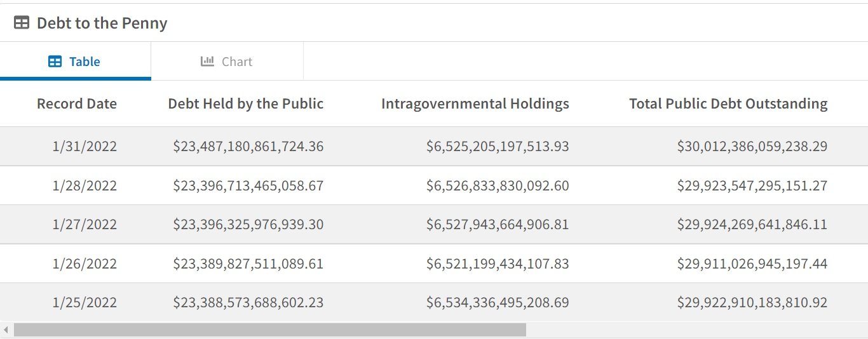Click the Total Public Debt Outstanding header
Screen dimensions: 868x339
click(x=728, y=103)
